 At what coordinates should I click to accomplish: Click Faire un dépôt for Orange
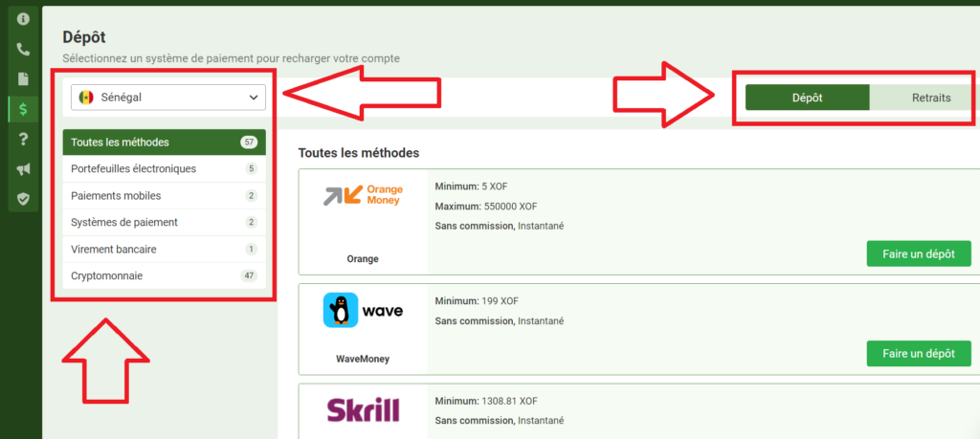(x=919, y=253)
